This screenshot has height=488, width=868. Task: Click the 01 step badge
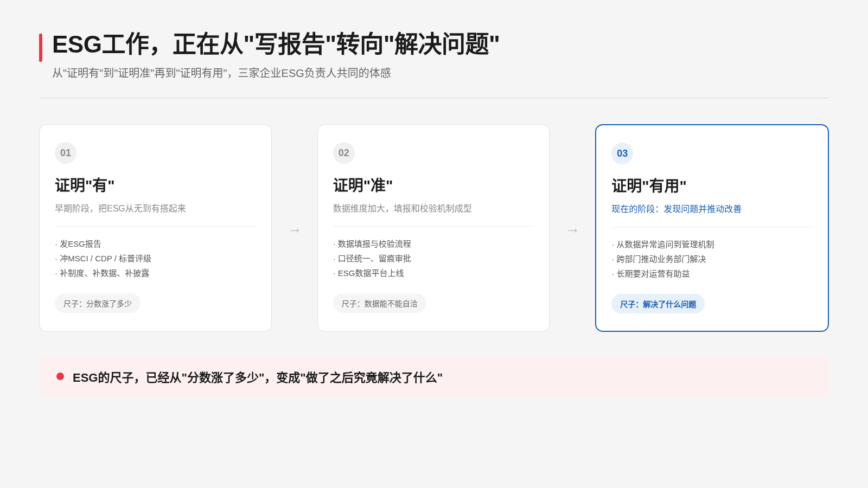66,153
